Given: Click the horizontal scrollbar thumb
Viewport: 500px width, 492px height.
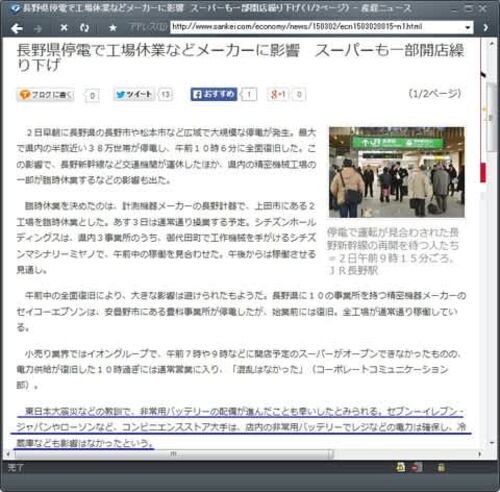Looking at the screenshot, I should click(174, 454).
